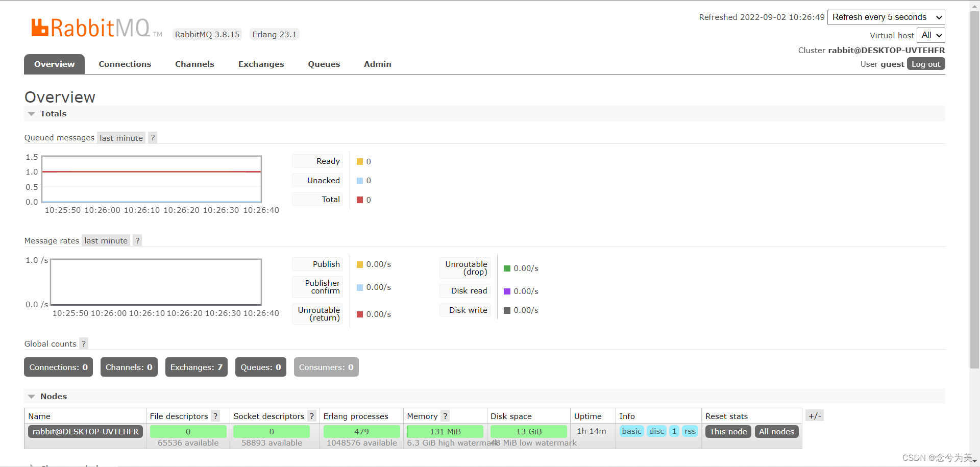980x467 pixels.
Task: Click the 479 Erlang processes bar
Action: pyautogui.click(x=361, y=432)
